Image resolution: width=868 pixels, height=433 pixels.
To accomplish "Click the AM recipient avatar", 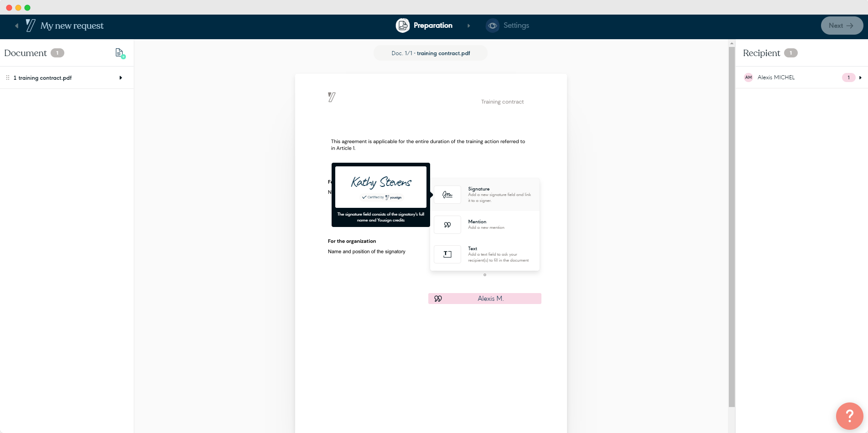I will [748, 77].
